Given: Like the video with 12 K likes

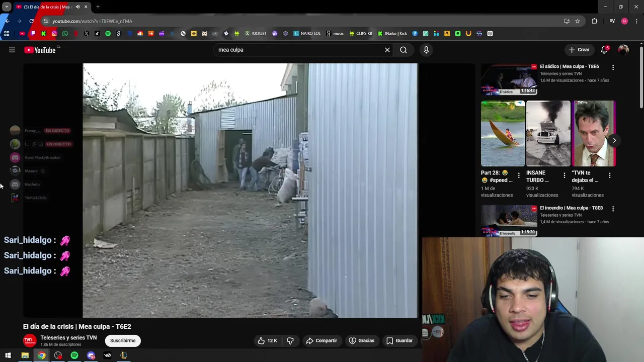Looking at the screenshot, I should (x=267, y=340).
